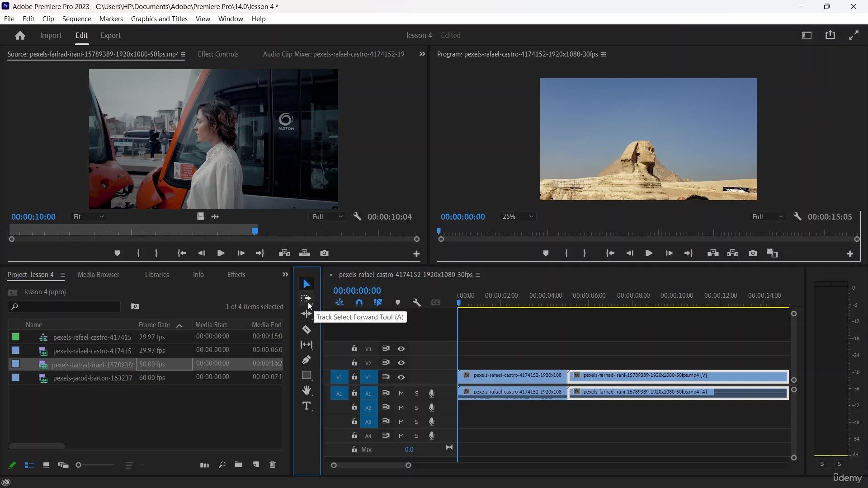868x488 pixels.
Task: Open the Markers menu
Action: click(x=111, y=19)
